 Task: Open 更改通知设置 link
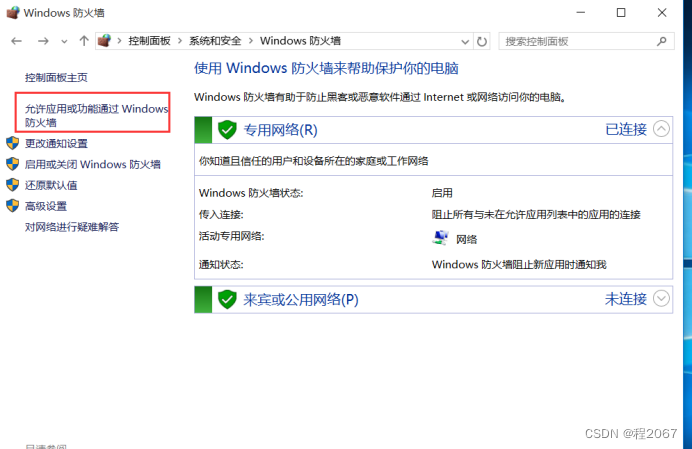click(x=56, y=143)
